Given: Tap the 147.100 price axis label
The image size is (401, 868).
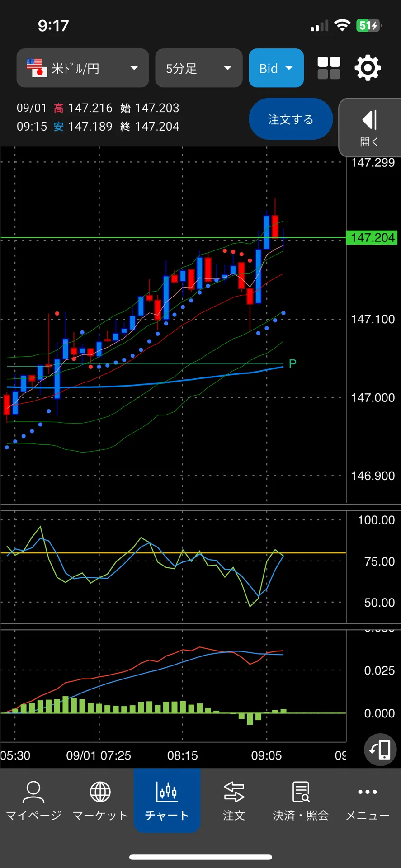Looking at the screenshot, I should point(373,319).
